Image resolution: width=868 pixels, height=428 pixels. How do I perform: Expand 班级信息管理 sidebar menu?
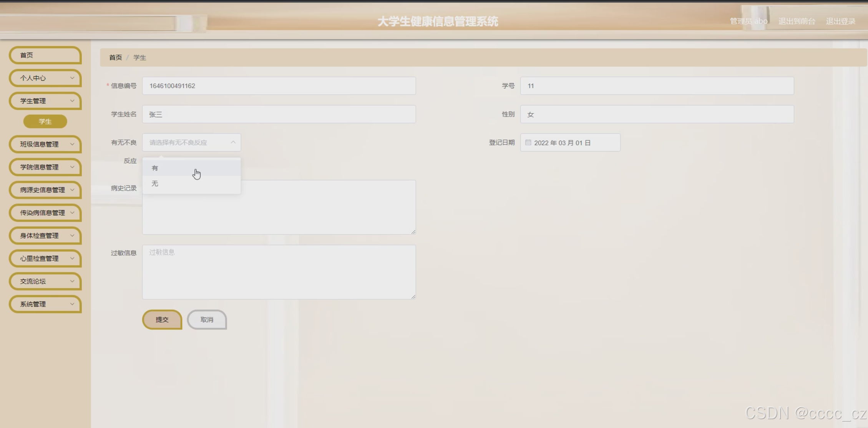click(45, 144)
